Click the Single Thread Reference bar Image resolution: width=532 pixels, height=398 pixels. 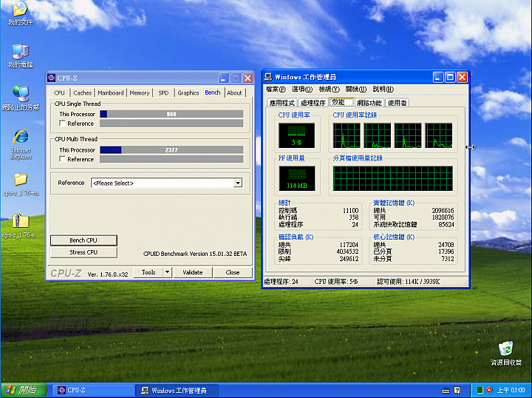171,124
